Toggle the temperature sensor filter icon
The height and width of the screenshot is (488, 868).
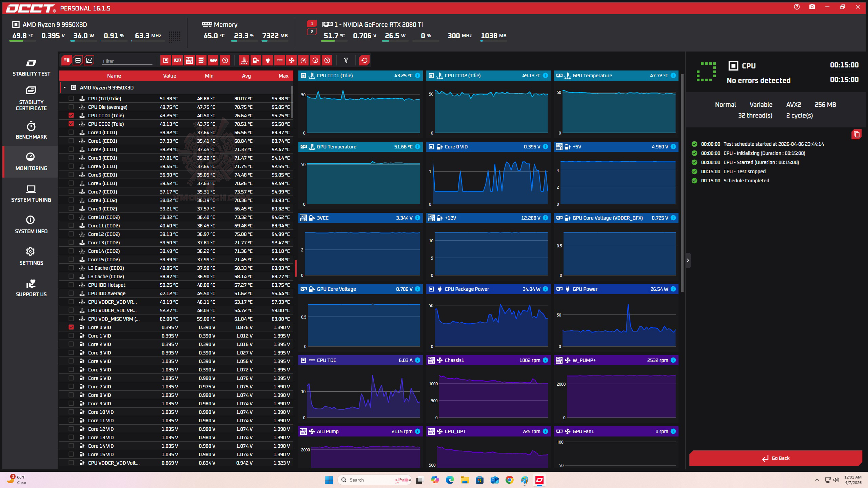[244, 60]
